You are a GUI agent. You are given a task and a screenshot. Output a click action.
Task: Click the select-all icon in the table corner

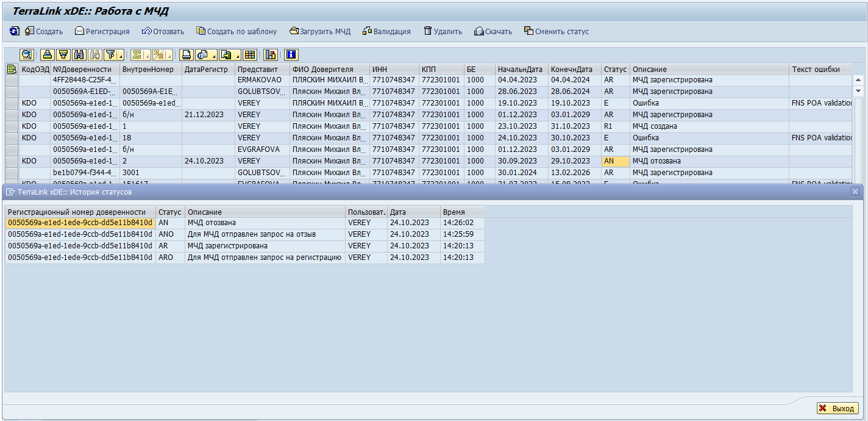pos(12,70)
